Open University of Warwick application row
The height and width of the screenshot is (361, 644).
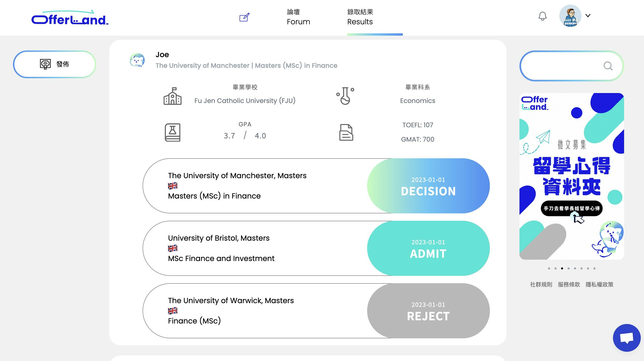[x=316, y=311]
